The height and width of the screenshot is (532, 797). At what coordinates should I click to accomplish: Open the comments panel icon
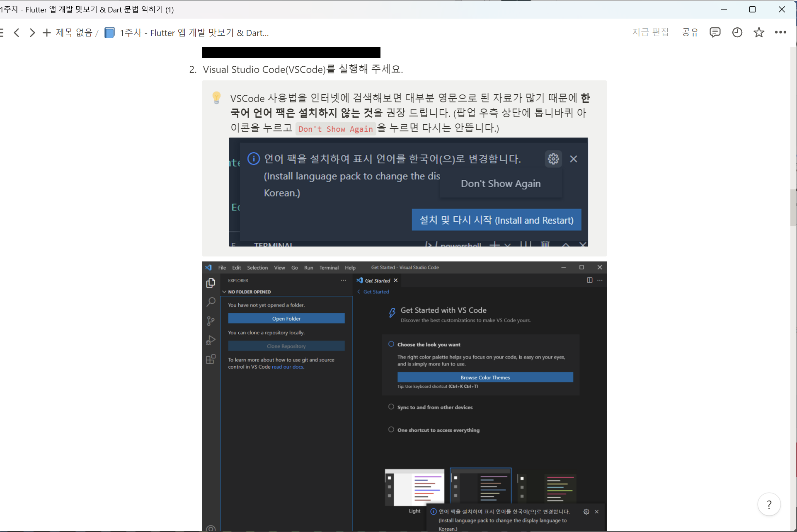pos(715,32)
